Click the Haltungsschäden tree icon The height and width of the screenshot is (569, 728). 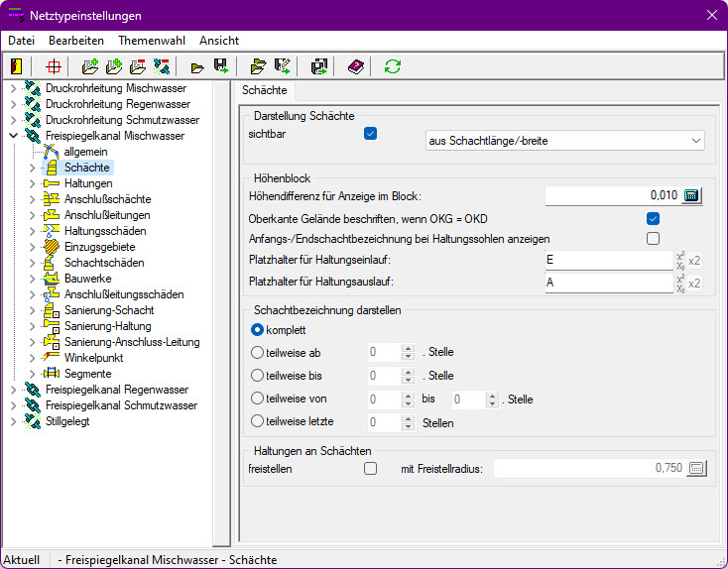(x=52, y=231)
